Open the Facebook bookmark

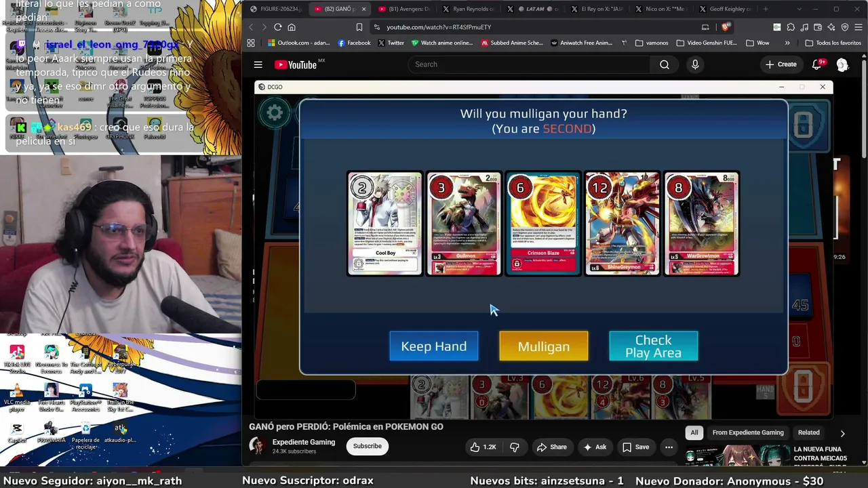point(354,43)
